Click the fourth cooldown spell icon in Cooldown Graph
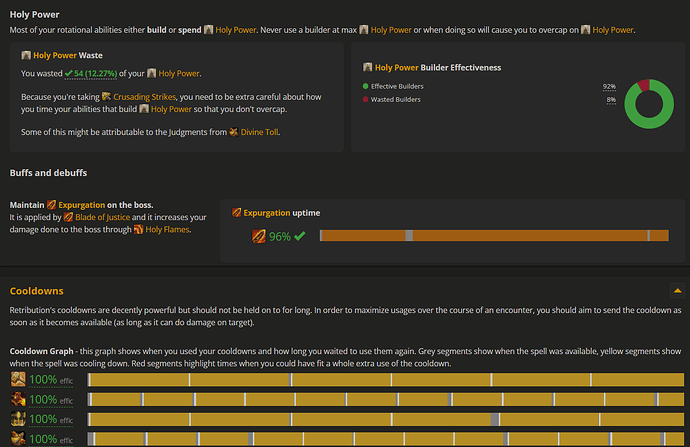Screen dimensions: 690x447 (x=18, y=439)
